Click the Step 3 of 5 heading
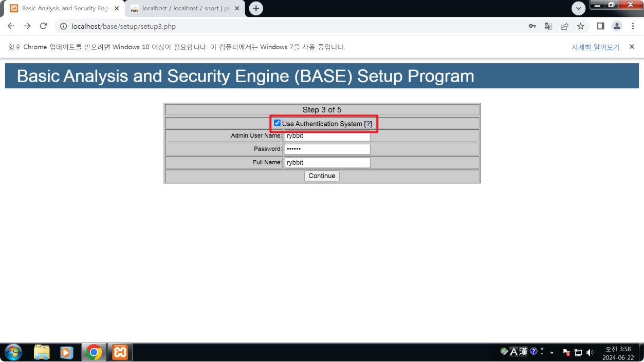The width and height of the screenshot is (644, 362). pos(322,110)
